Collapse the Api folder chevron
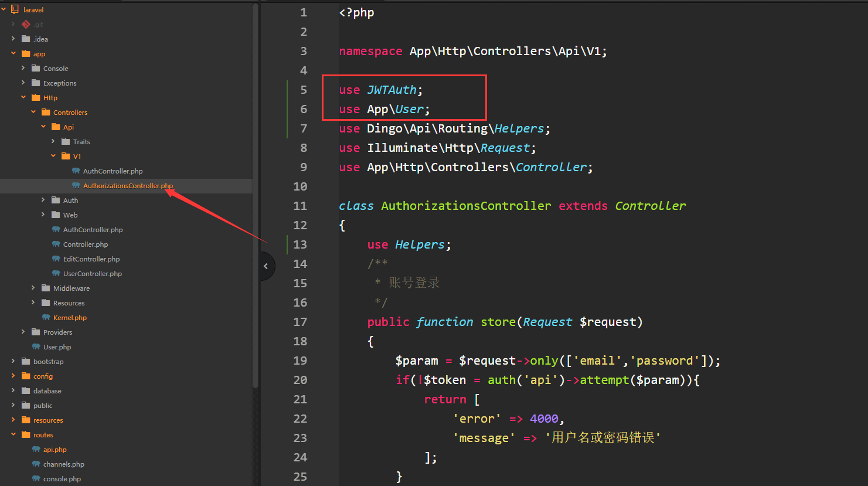The image size is (868, 486). (43, 127)
